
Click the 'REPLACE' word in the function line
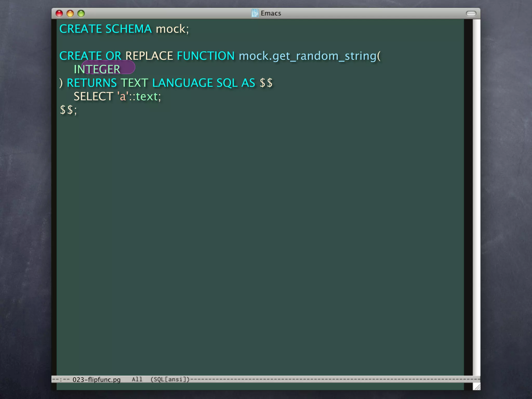pyautogui.click(x=149, y=56)
